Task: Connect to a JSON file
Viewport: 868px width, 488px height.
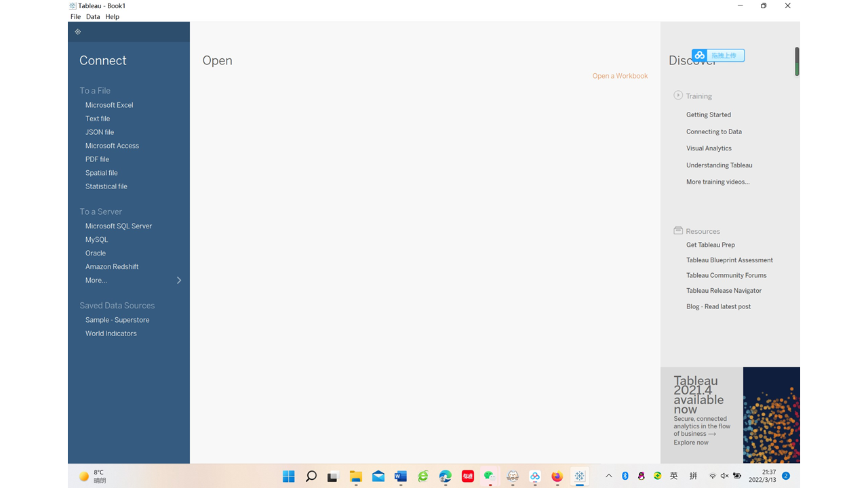Action: tap(100, 132)
